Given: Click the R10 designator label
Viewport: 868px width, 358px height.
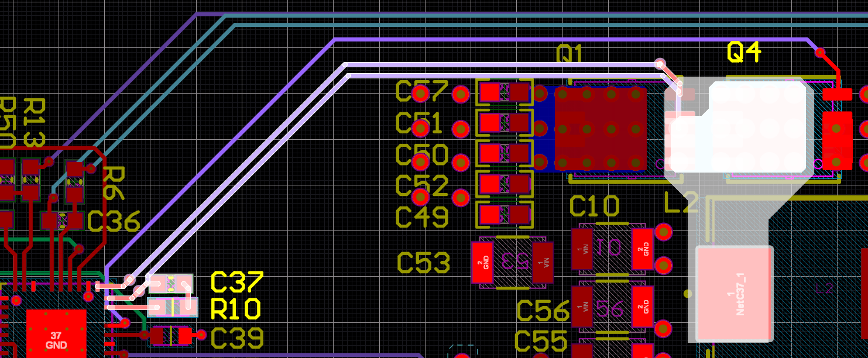Looking at the screenshot, I should coord(235,309).
